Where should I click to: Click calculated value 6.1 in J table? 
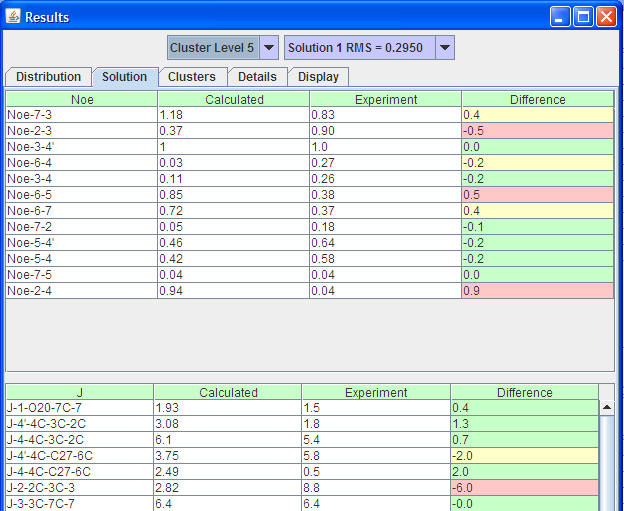[227, 440]
